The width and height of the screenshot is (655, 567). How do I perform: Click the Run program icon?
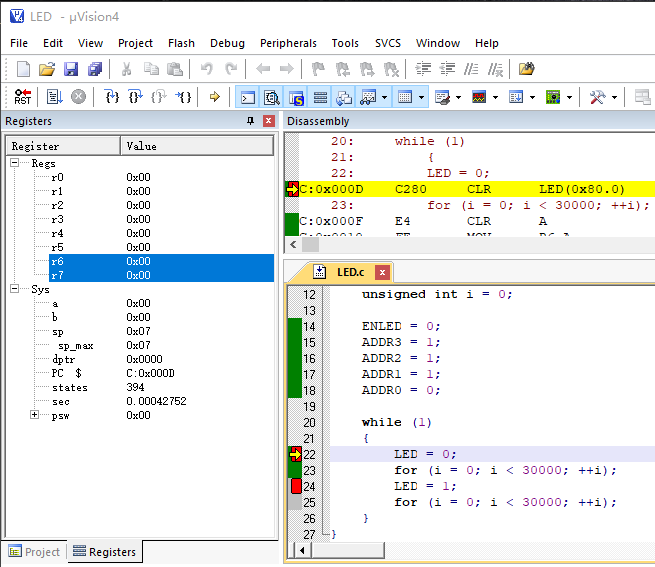tap(54, 97)
